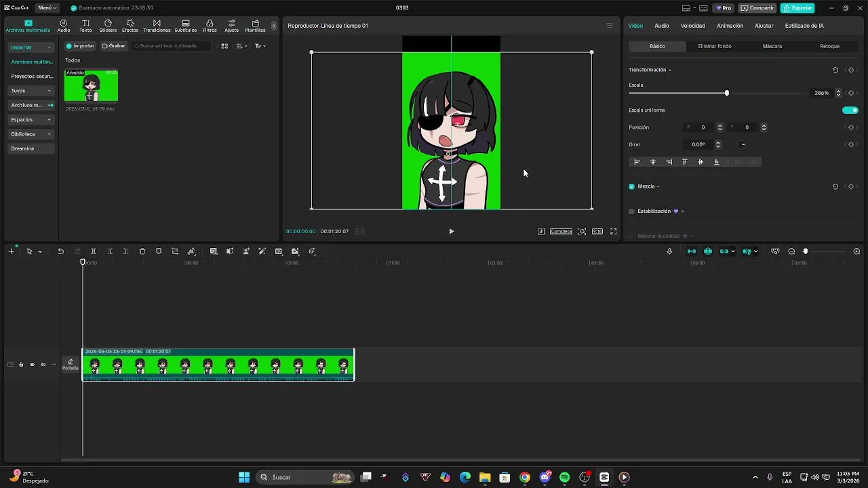Reset the Transformación settings

(x=835, y=70)
